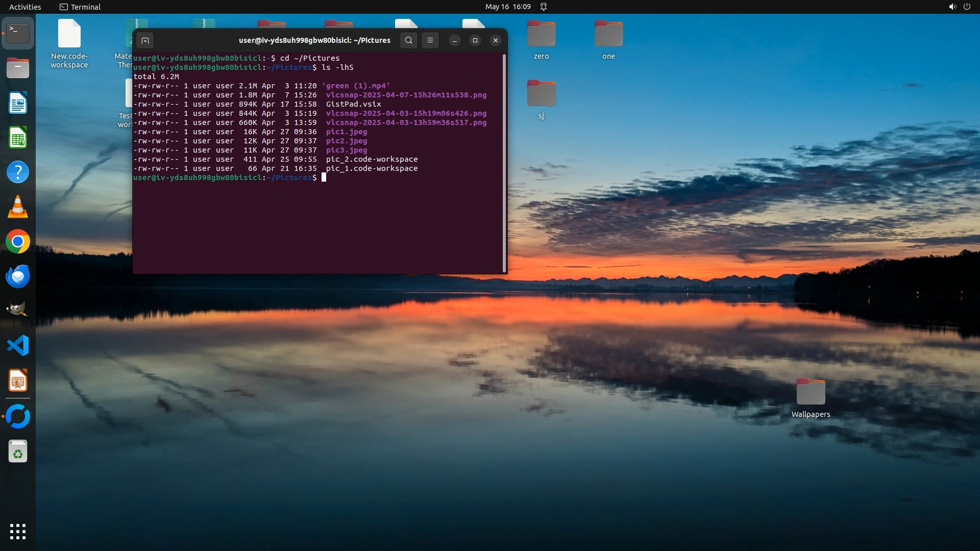
Task: Open the system menu via the volume icon
Action: tap(952, 7)
